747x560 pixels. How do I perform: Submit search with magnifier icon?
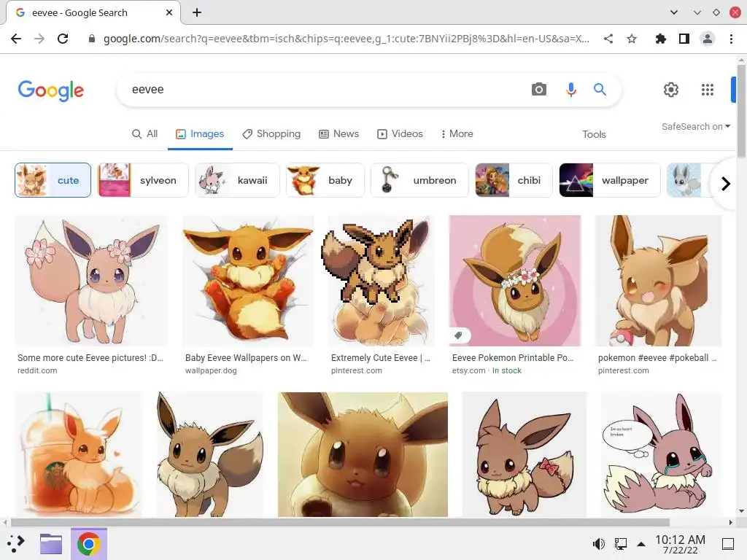(x=600, y=89)
